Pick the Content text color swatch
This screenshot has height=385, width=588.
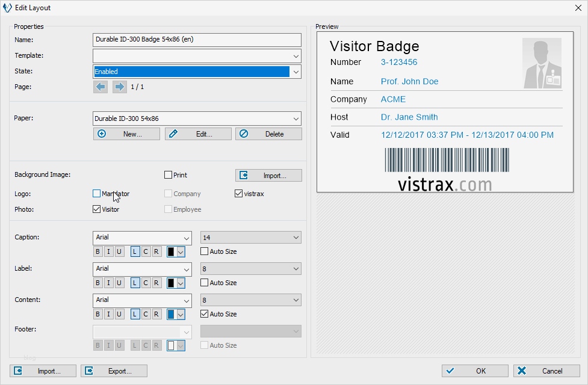click(176, 314)
